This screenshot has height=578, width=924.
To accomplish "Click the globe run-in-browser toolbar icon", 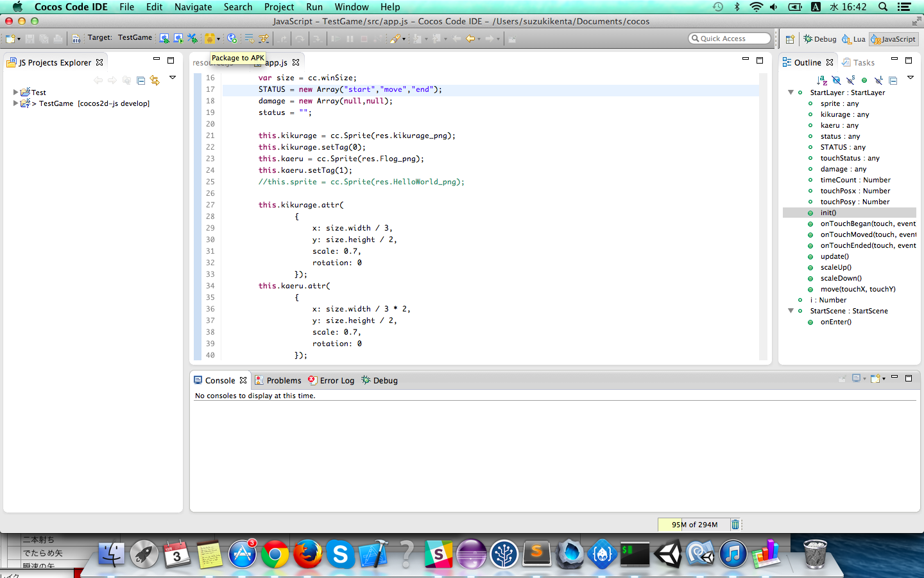I will pyautogui.click(x=232, y=39).
